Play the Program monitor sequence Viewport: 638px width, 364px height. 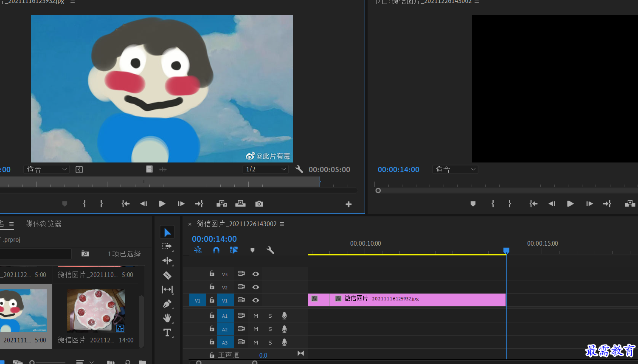[x=571, y=204]
